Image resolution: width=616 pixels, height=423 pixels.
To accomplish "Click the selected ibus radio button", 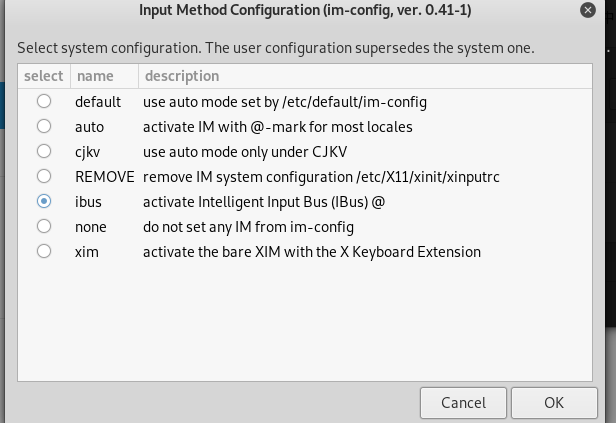I will pos(44,201).
